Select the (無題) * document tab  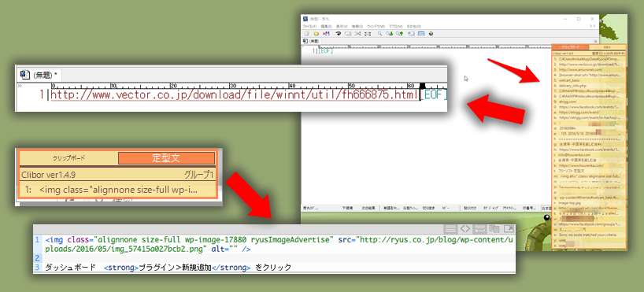(40, 74)
